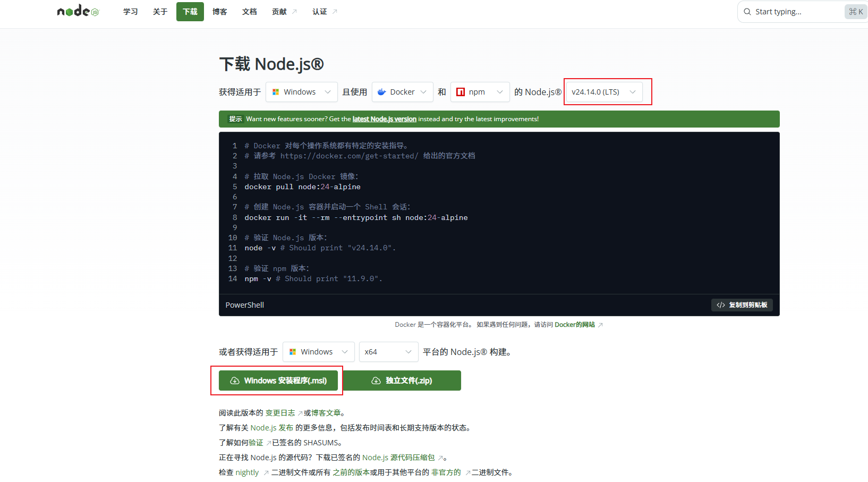The width and height of the screenshot is (868, 482).
Task: Click the 复制到剪贴板 button
Action: pyautogui.click(x=742, y=305)
